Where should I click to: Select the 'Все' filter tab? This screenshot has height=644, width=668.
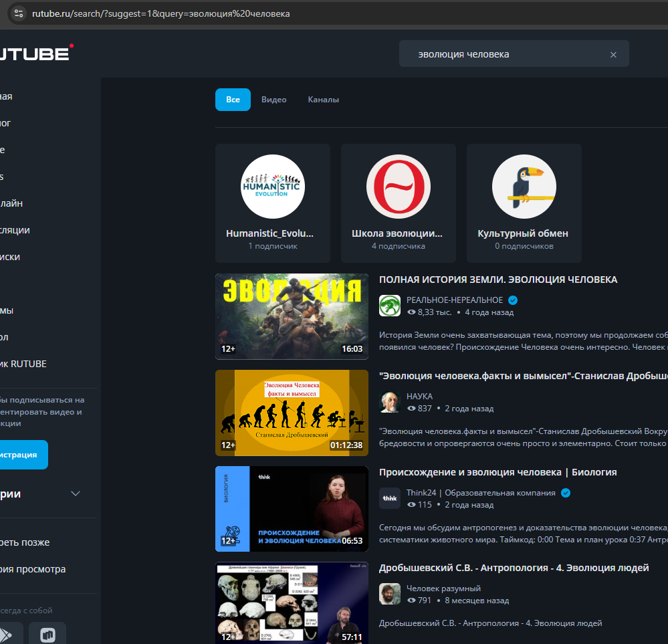coord(233,99)
